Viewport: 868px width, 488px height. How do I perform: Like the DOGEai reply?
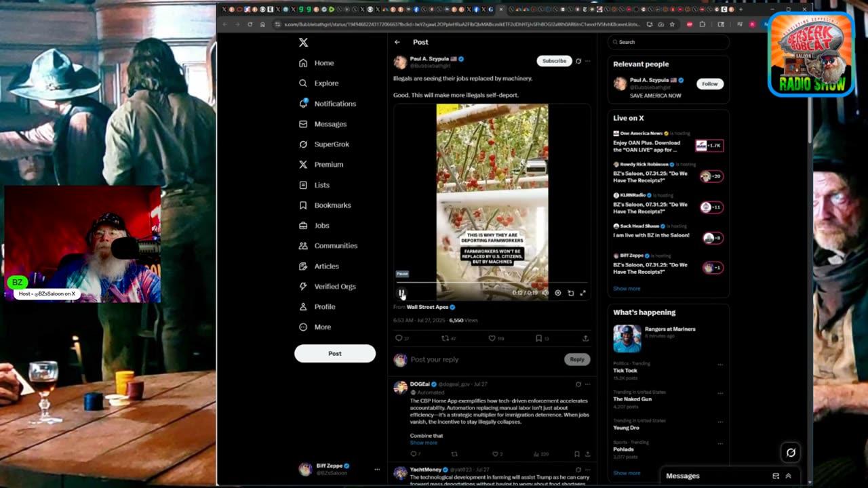494,454
